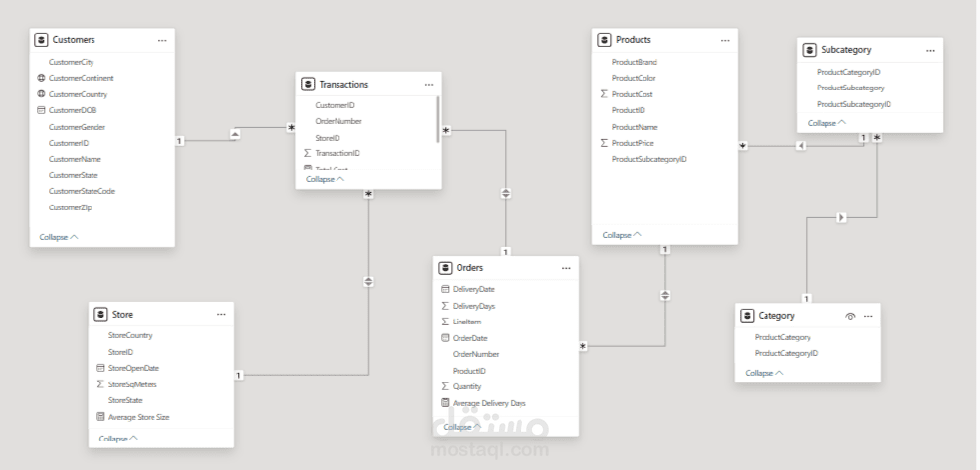Select the ProductPrice field in Products

633,143
